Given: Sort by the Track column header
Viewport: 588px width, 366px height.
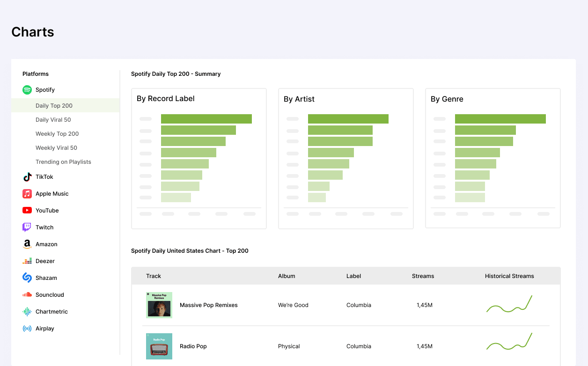Looking at the screenshot, I should (154, 276).
